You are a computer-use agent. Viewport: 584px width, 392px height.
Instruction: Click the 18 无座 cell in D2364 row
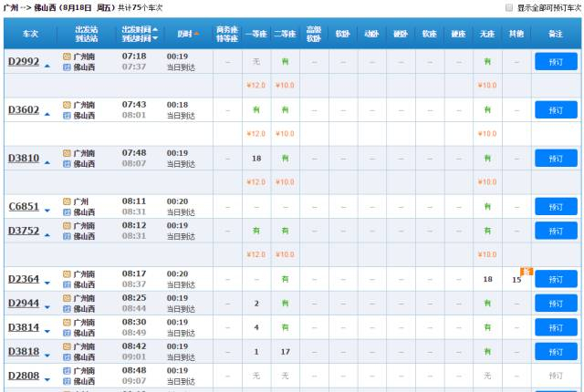point(487,279)
